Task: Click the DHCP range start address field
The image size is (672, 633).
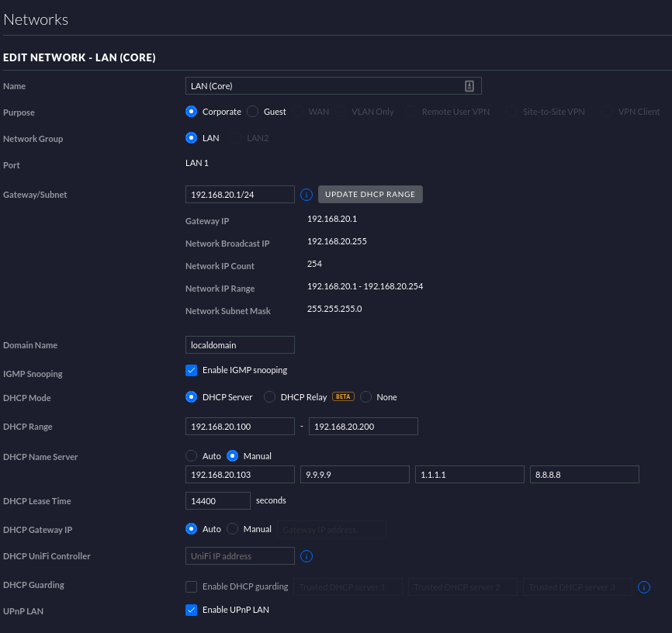Action: [x=240, y=427]
